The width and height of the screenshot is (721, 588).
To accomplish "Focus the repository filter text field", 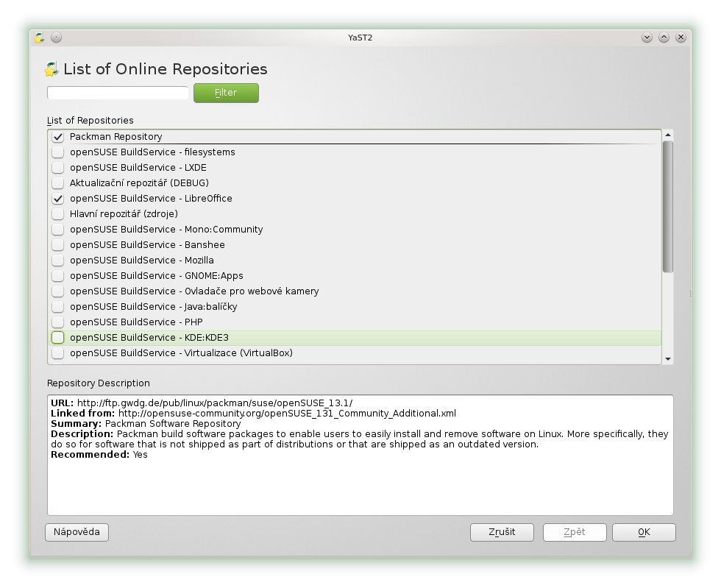I will coord(118,93).
